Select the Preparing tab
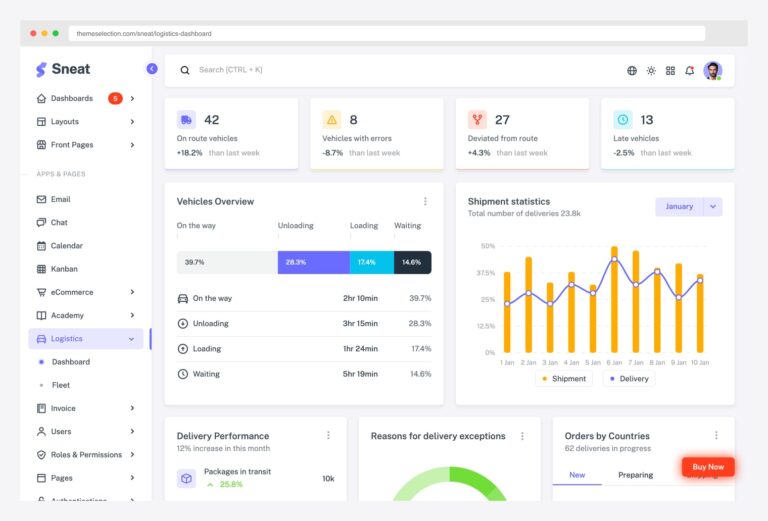 click(x=635, y=475)
